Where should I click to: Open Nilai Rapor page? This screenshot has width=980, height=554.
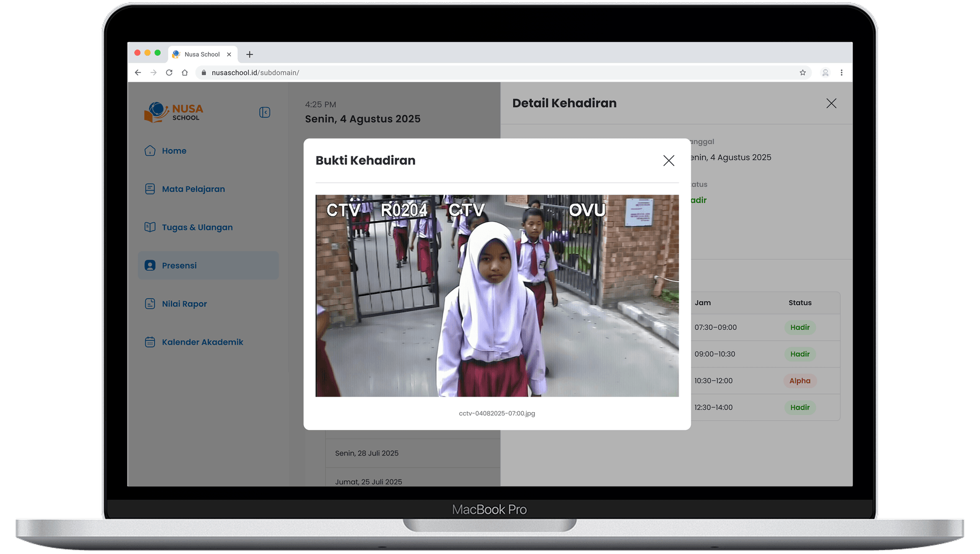pyautogui.click(x=184, y=304)
